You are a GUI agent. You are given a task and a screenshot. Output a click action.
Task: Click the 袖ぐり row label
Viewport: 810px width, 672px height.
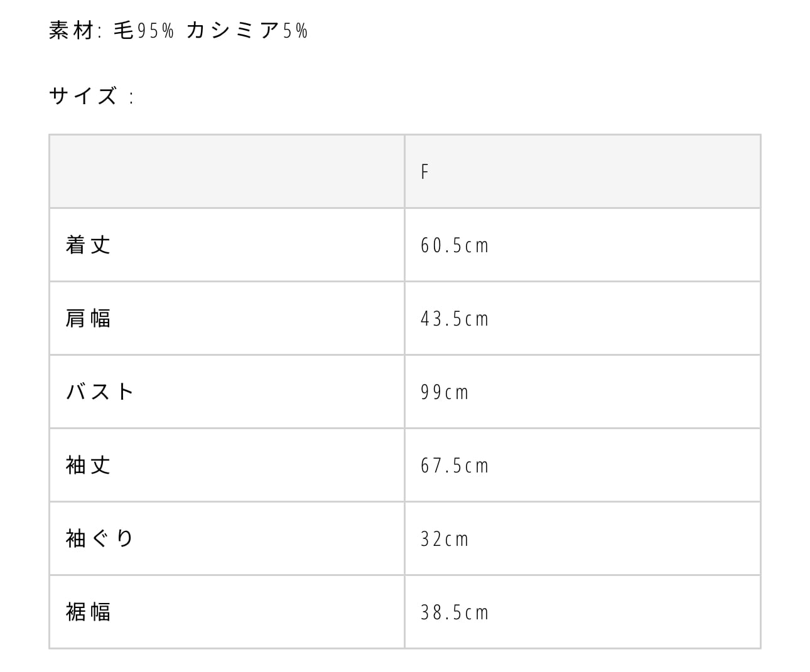(x=100, y=538)
